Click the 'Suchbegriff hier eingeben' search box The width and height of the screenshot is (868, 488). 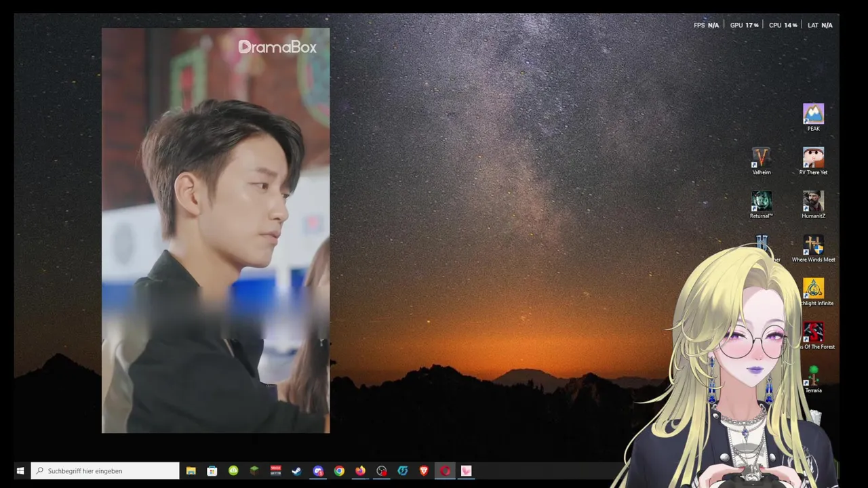click(x=105, y=470)
